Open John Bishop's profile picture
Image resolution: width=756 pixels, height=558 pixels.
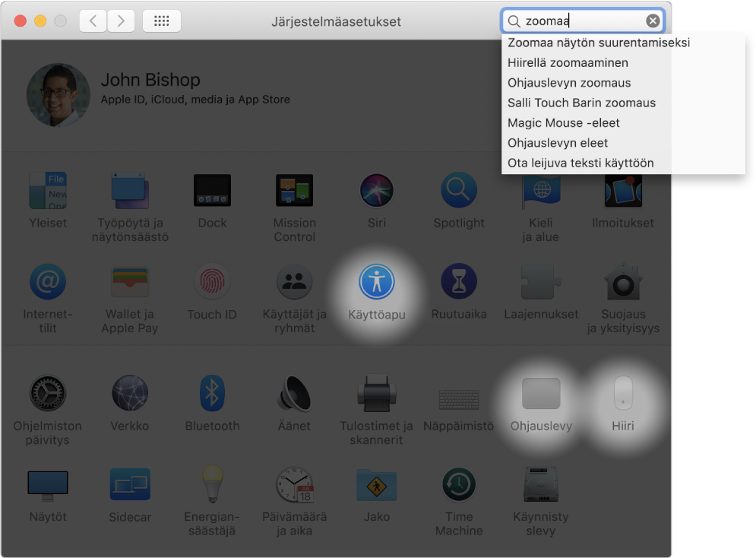click(x=58, y=95)
